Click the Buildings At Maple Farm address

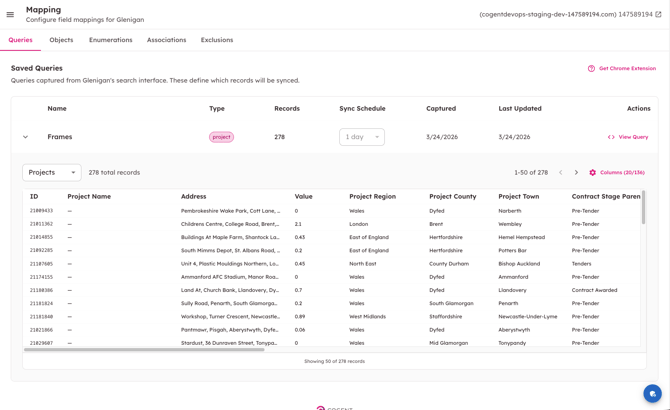(230, 237)
